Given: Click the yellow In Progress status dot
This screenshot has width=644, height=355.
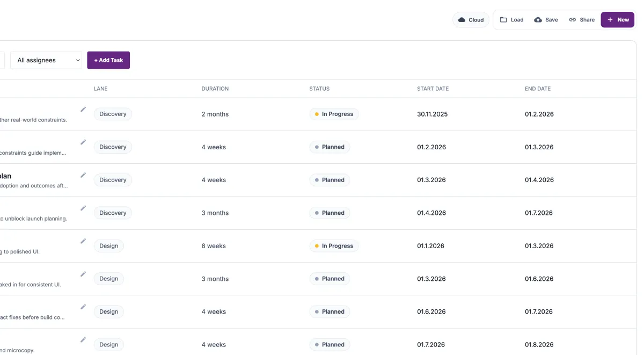Looking at the screenshot, I should pyautogui.click(x=316, y=114).
